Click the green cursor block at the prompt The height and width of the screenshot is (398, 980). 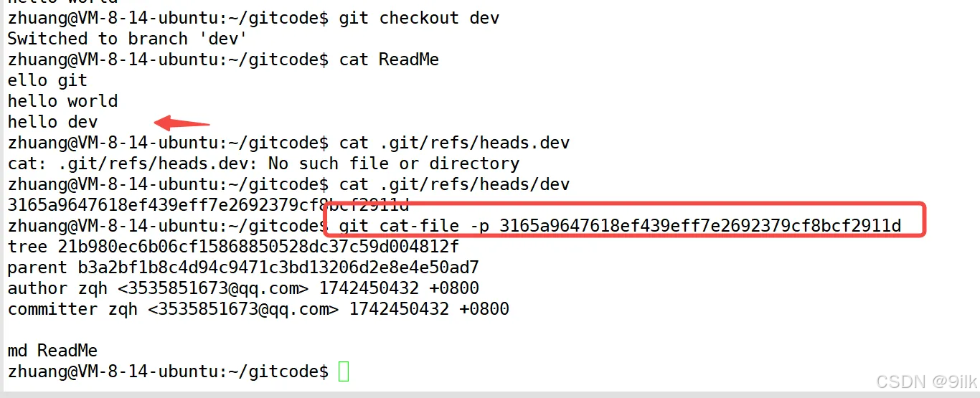click(344, 371)
